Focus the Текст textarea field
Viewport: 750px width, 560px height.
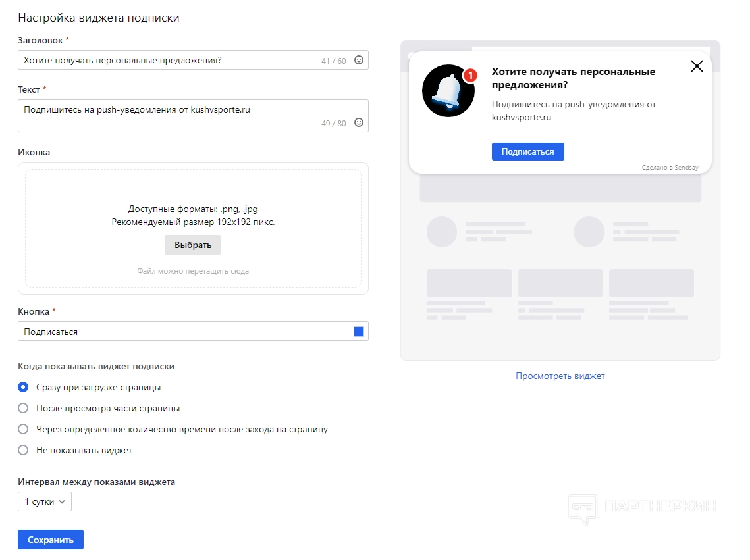pyautogui.click(x=193, y=116)
